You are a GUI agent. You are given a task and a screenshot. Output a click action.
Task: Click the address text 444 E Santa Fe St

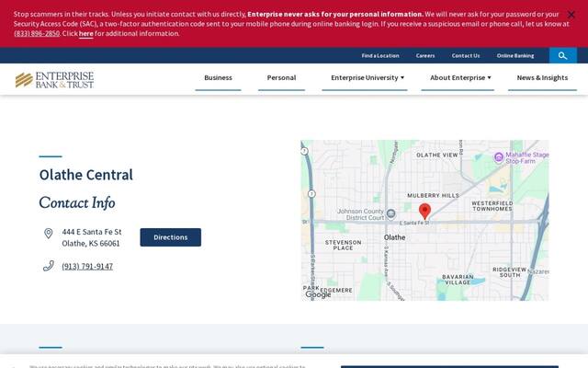pyautogui.click(x=92, y=232)
